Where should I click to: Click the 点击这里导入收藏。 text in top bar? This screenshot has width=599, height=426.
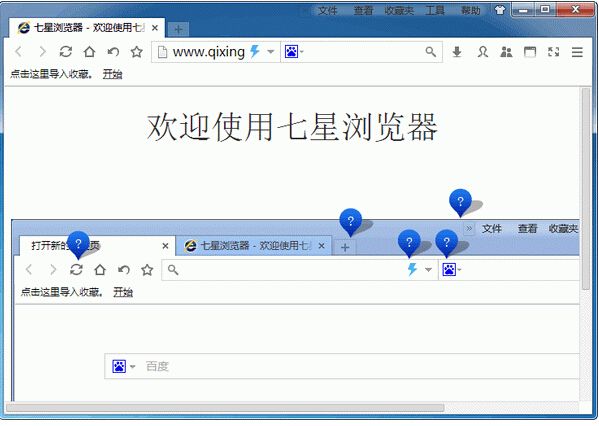[52, 74]
